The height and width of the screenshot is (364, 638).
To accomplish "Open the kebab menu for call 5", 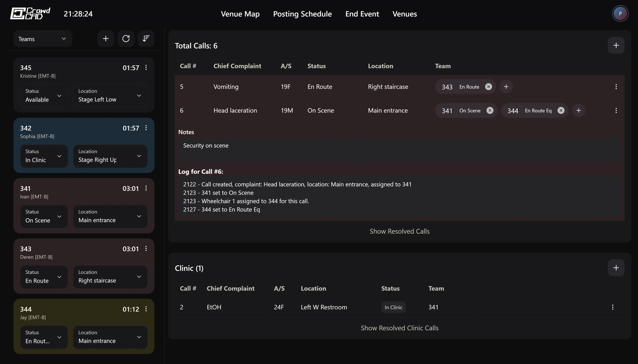I will point(616,86).
